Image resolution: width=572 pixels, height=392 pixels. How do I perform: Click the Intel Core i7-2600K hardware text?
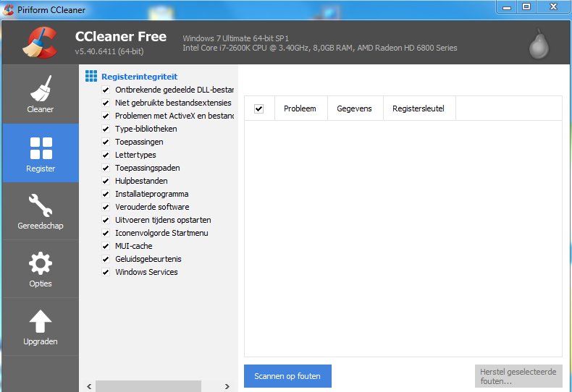pyautogui.click(x=320, y=48)
